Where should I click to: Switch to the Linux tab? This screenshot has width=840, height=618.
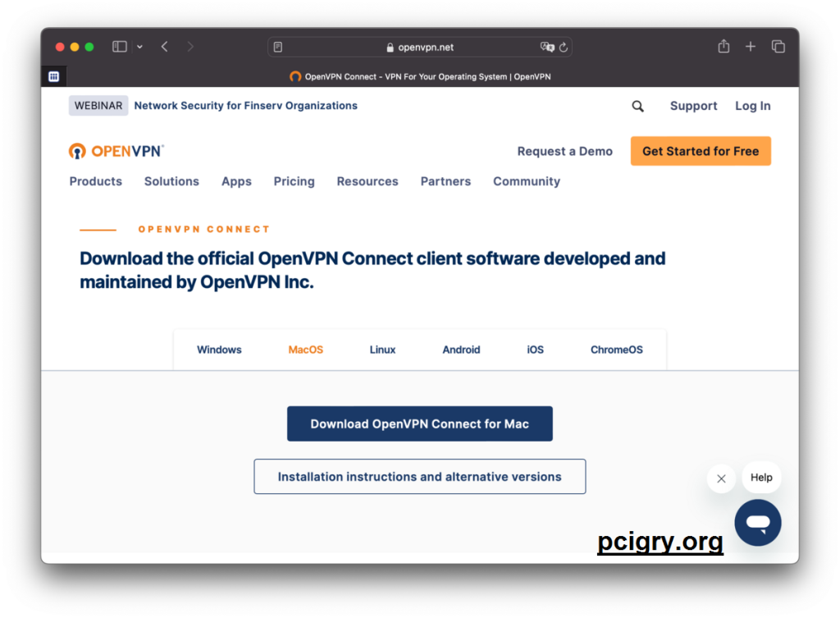coord(382,350)
